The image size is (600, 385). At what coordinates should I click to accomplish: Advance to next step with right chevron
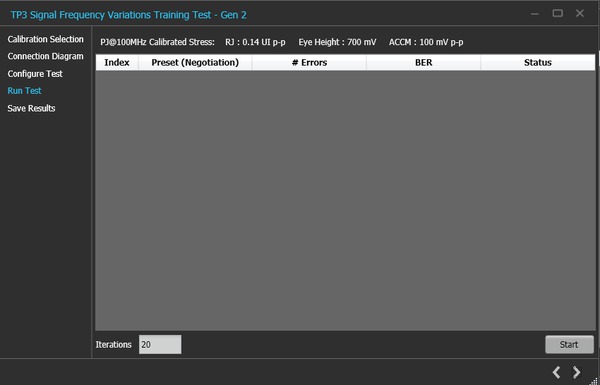tap(576, 372)
